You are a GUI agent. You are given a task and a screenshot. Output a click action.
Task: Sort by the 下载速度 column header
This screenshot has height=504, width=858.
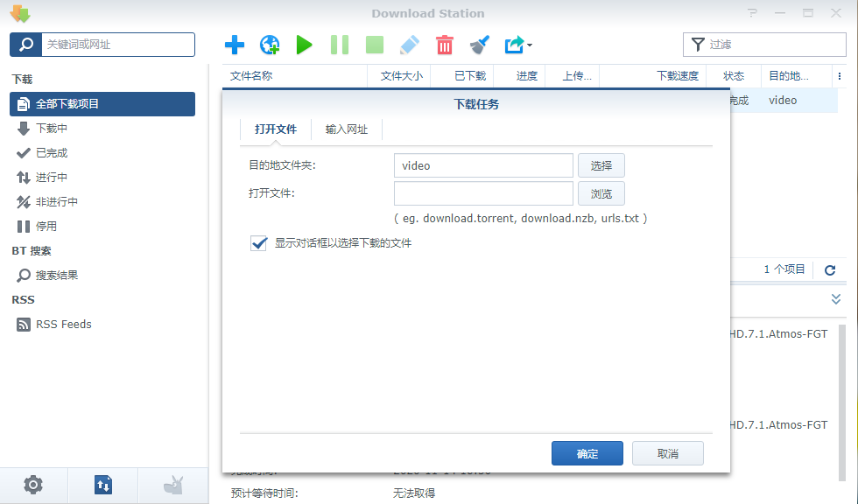653,76
